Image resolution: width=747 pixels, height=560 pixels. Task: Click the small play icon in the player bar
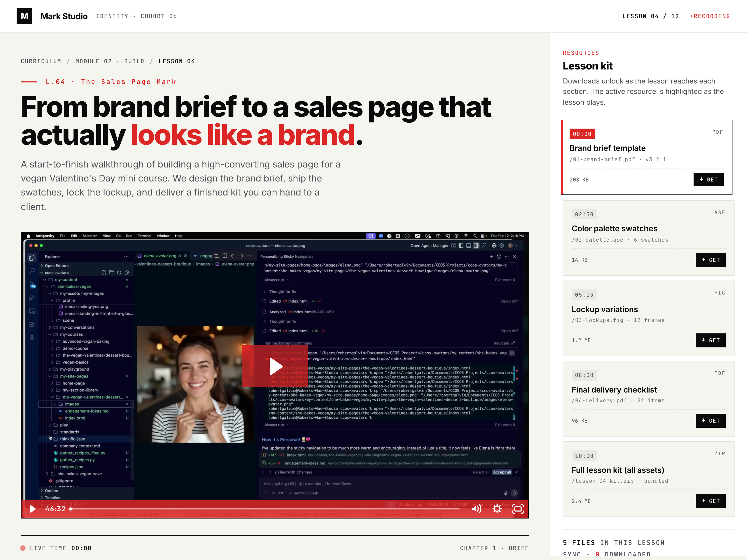[33, 509]
